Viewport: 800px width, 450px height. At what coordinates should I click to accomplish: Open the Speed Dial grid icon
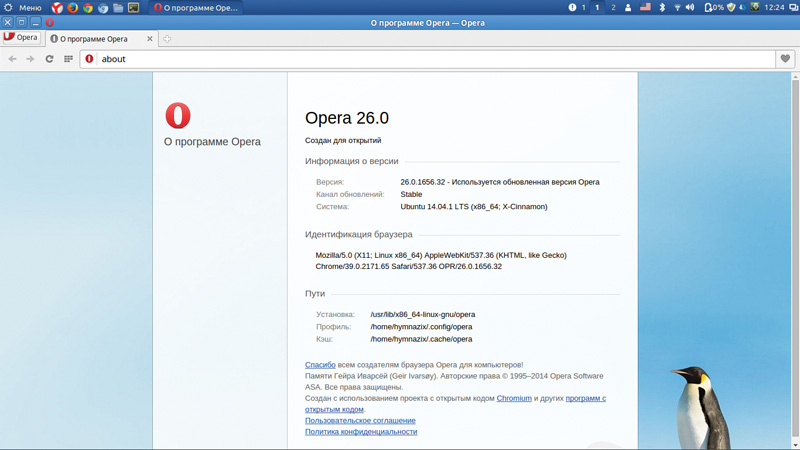pyautogui.click(x=68, y=59)
